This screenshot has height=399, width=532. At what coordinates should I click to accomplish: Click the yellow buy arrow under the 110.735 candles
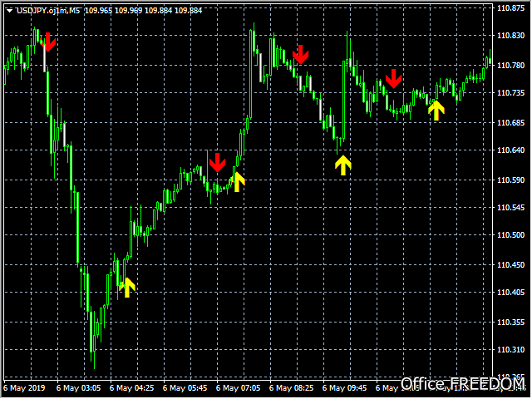pos(436,111)
